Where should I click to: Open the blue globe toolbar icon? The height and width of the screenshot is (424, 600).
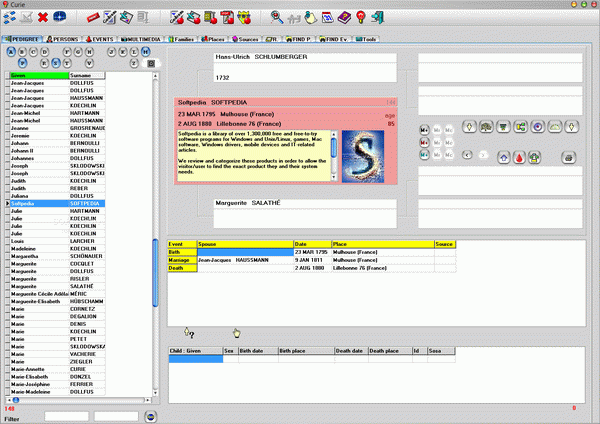[x=60, y=17]
